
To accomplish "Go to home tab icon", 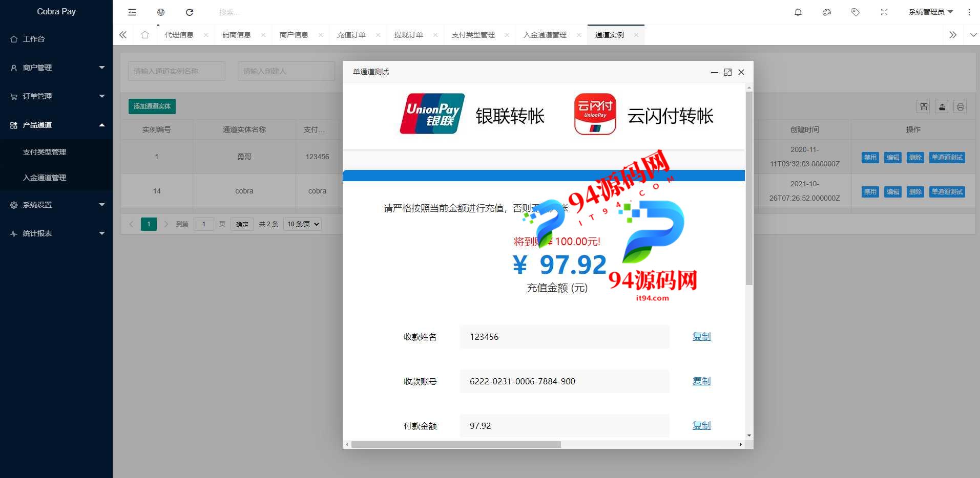I will tap(145, 35).
